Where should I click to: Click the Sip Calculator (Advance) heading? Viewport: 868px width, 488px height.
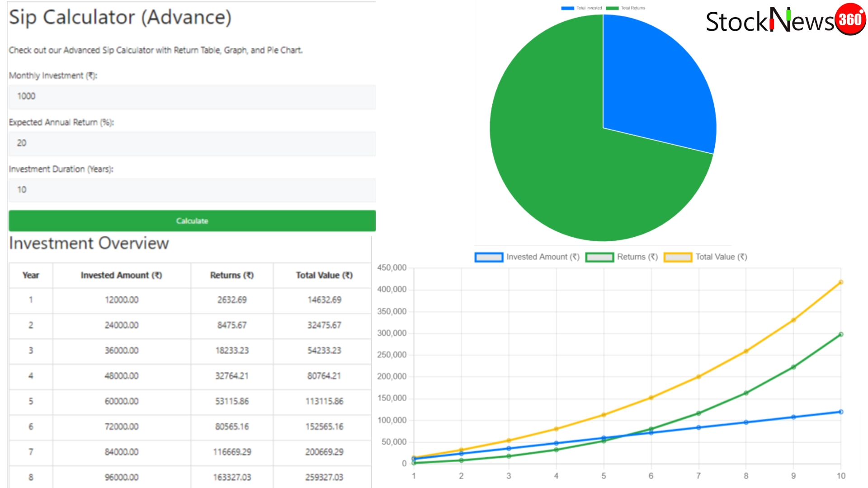point(120,18)
